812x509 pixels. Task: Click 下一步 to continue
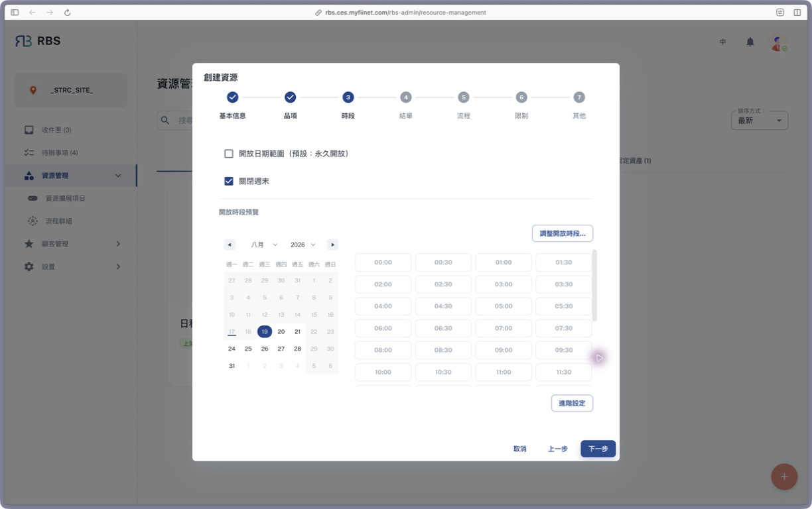(598, 449)
